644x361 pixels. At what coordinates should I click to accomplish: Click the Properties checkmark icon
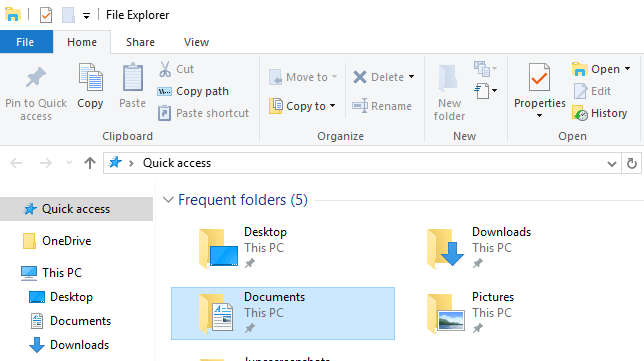(539, 77)
